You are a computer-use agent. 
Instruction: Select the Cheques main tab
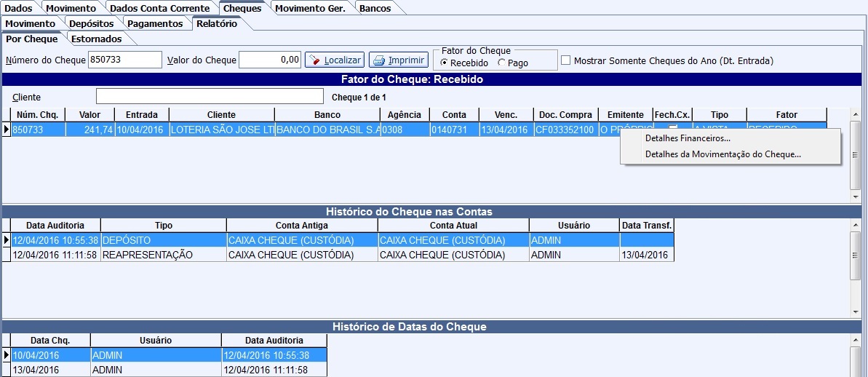click(x=242, y=8)
